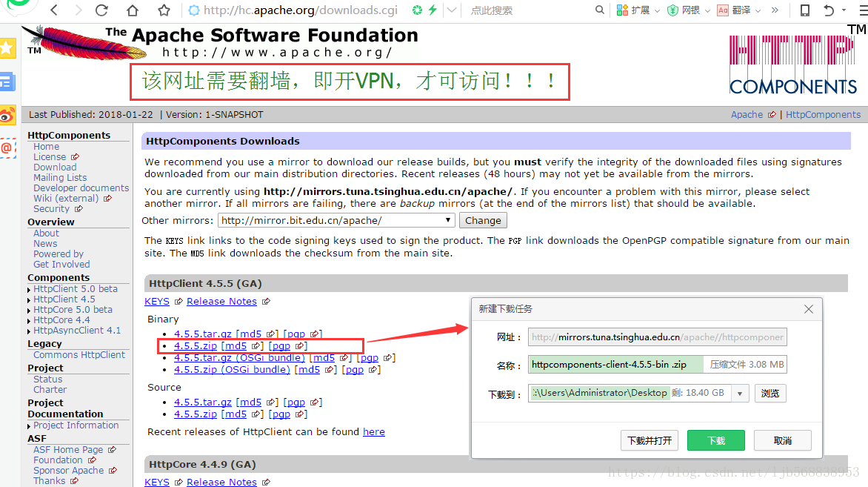Image resolution: width=868 pixels, height=487 pixels.
Task: Open the 翻译 dropdown chevron
Action: point(758,10)
